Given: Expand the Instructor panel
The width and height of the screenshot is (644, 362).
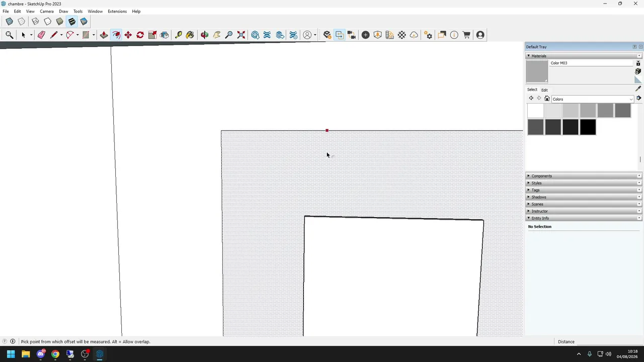Looking at the screenshot, I should (583, 211).
